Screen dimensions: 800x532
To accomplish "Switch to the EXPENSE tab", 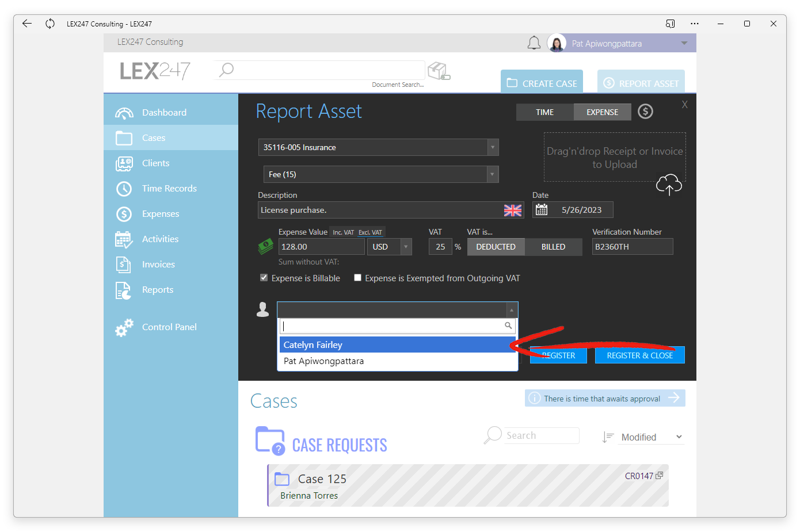I will click(x=602, y=112).
